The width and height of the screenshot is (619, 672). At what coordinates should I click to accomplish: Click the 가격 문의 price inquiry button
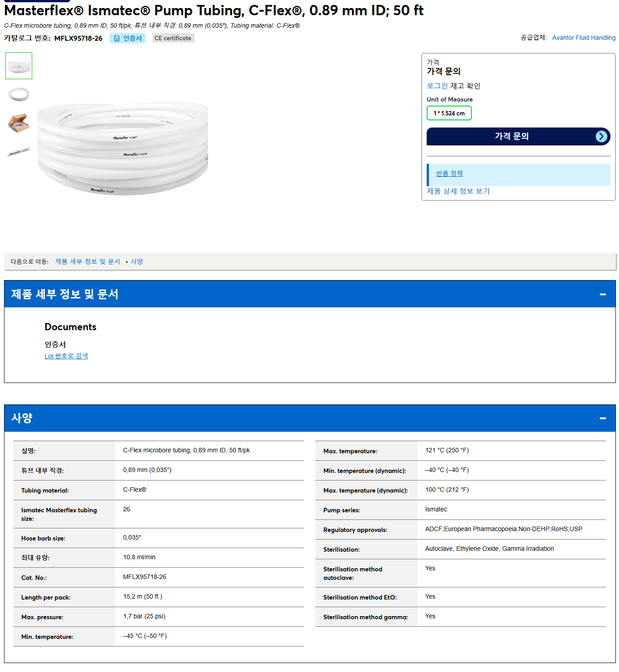point(518,136)
